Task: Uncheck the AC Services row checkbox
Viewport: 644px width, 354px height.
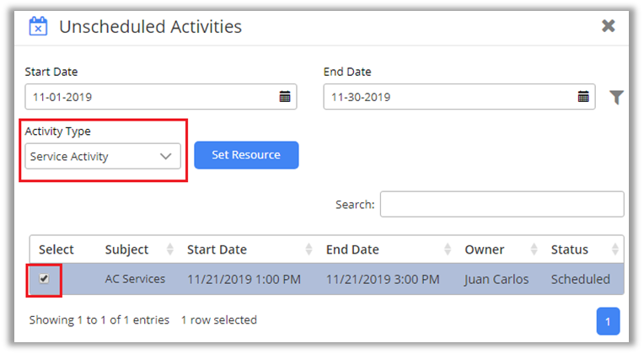Action: (x=44, y=279)
